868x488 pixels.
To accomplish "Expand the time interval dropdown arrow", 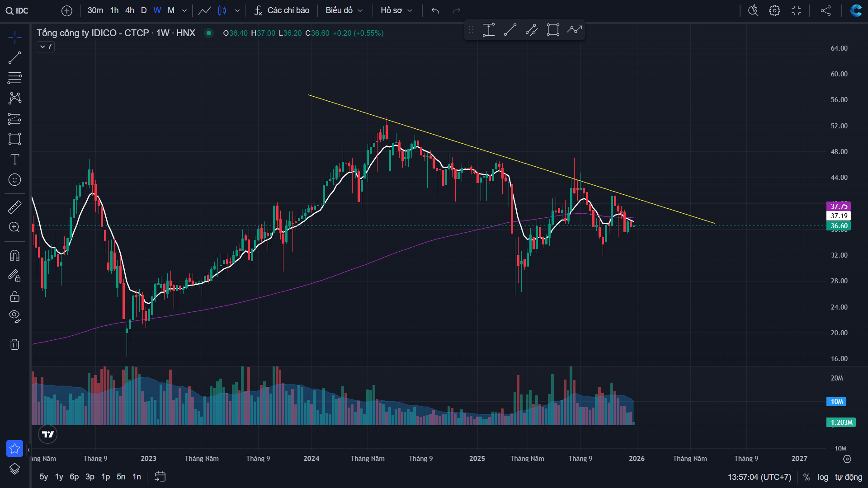I will click(x=184, y=10).
